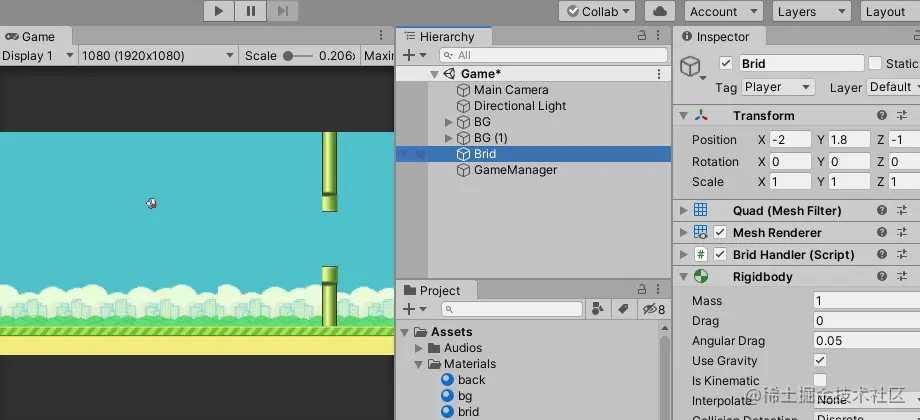Start play mode with the Play button

(x=219, y=11)
